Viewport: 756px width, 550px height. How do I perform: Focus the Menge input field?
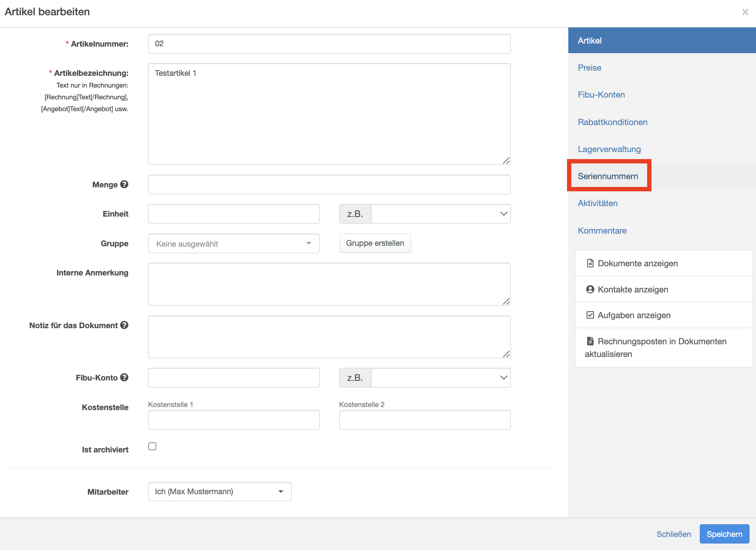tap(329, 184)
